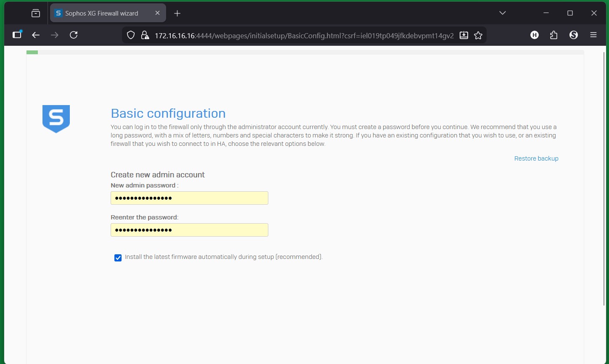Click the Firefox back arrow
Screen dimensions: 609x364
click(x=36, y=35)
